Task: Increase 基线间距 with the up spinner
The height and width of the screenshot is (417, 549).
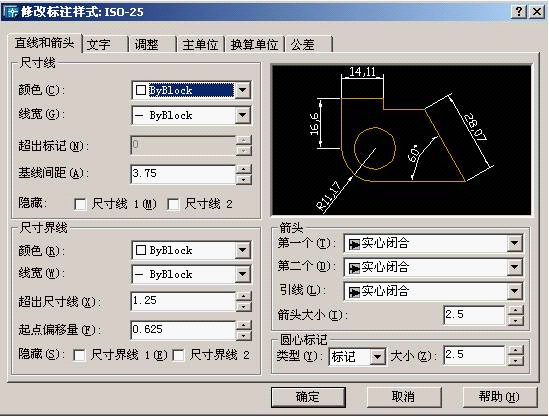Action: coord(244,169)
